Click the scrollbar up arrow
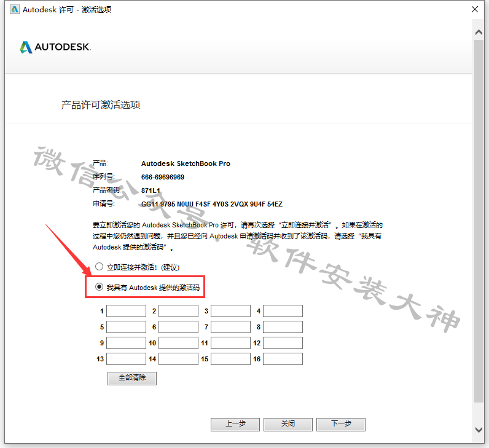The width and height of the screenshot is (489, 448). pyautogui.click(x=479, y=32)
